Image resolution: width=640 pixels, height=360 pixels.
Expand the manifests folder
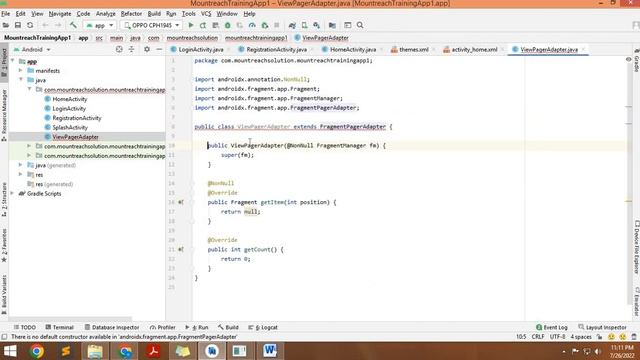coord(21,71)
